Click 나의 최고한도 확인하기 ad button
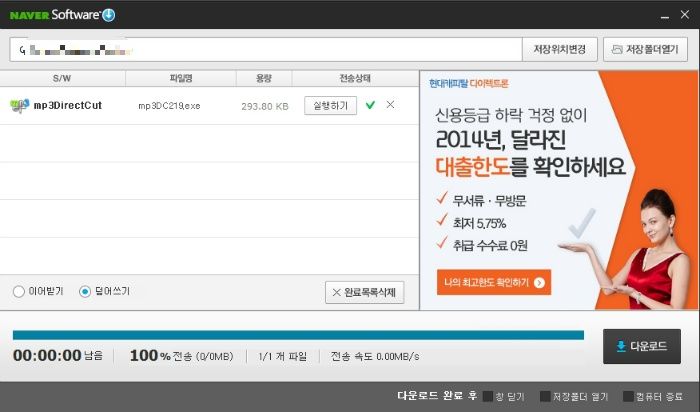This screenshot has height=412, width=700. click(x=494, y=283)
